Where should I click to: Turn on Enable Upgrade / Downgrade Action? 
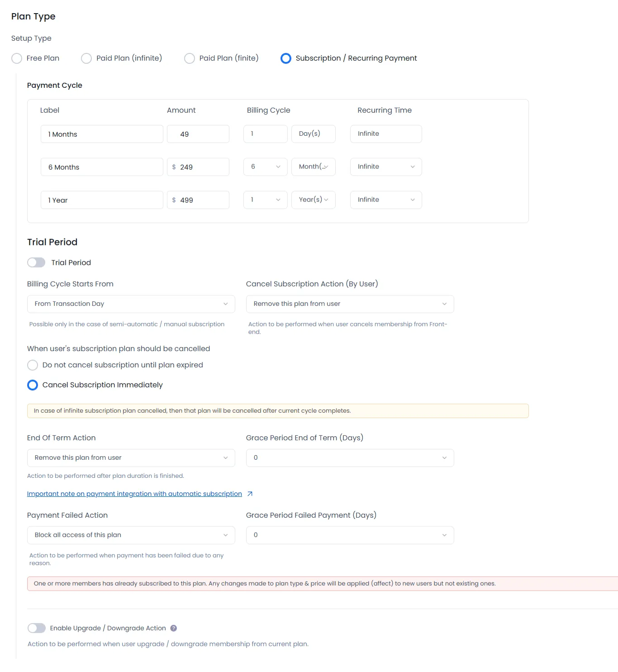click(x=37, y=628)
